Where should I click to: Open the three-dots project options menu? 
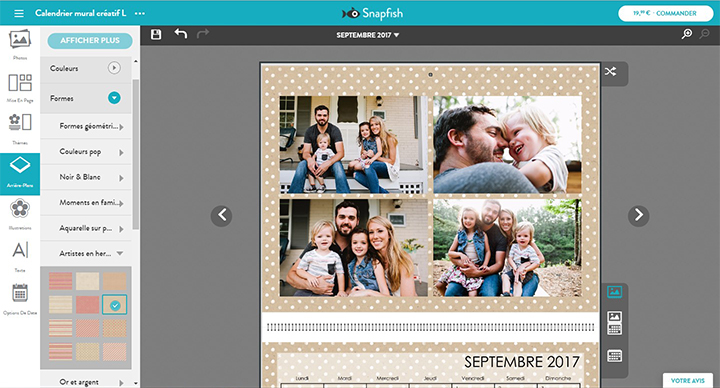pyautogui.click(x=140, y=13)
